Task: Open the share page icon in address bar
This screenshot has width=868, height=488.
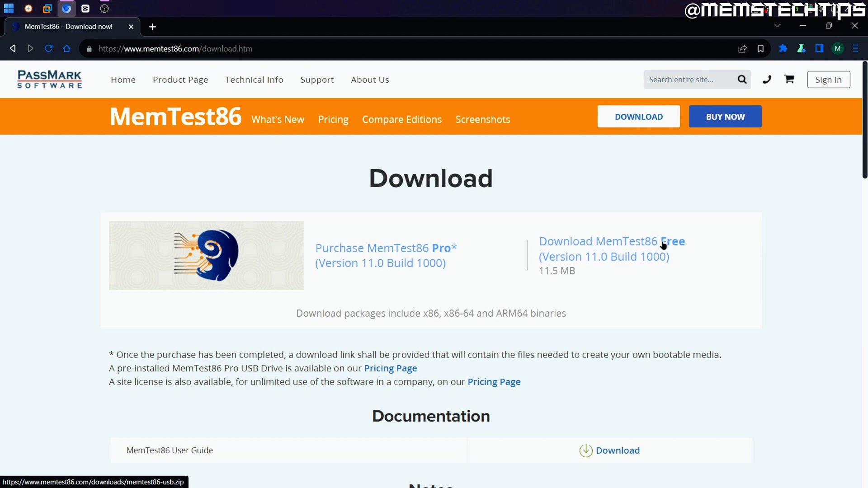Action: click(742, 48)
